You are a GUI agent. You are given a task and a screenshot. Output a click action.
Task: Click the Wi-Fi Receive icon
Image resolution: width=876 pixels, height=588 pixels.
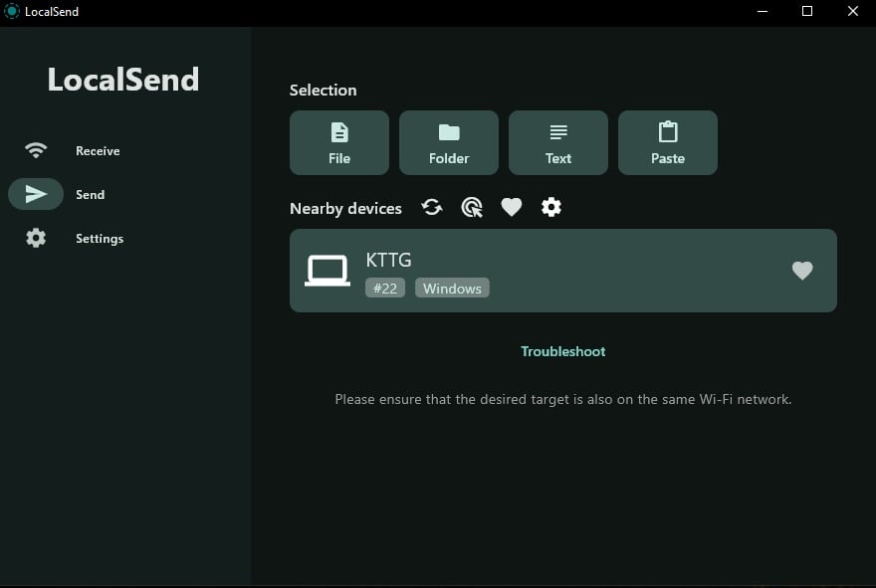(x=36, y=150)
